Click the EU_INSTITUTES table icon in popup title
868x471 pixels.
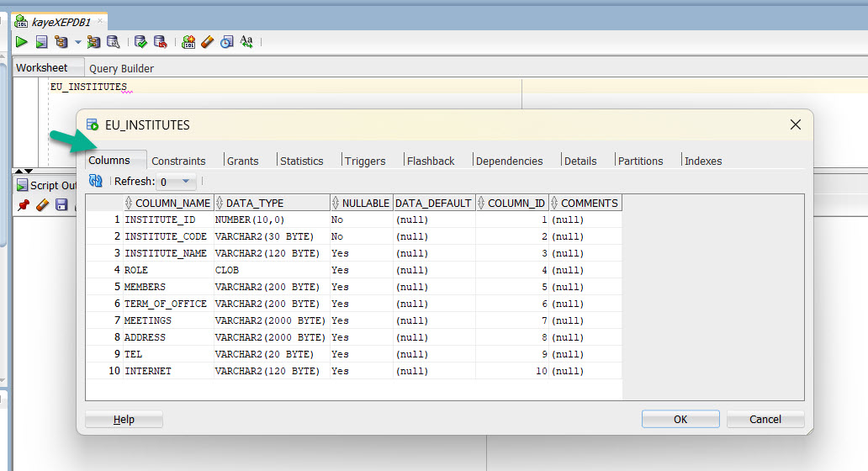(x=93, y=125)
